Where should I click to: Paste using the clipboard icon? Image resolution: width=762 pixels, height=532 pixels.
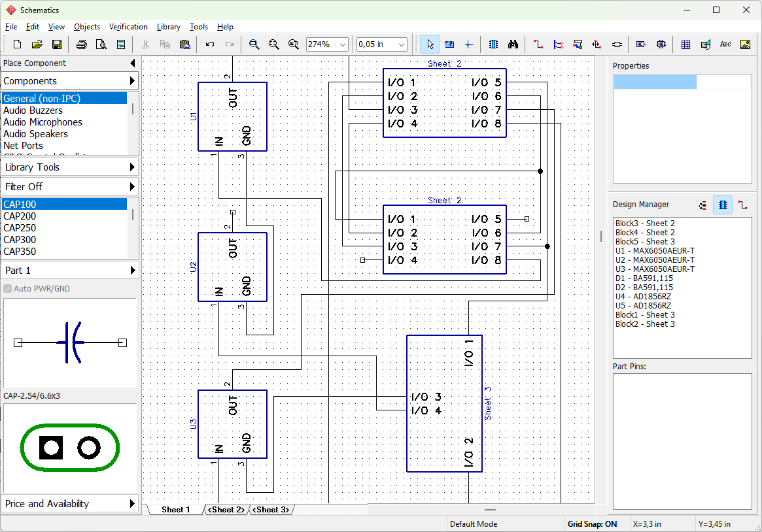point(184,44)
